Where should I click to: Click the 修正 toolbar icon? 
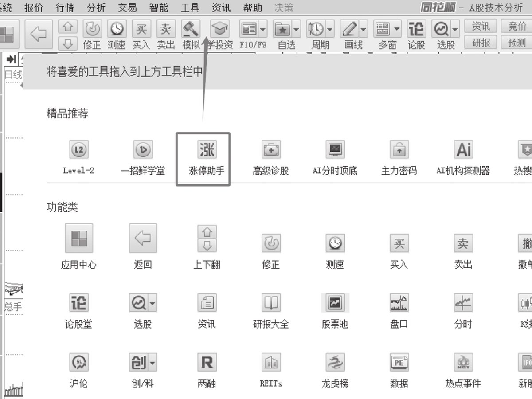click(92, 29)
